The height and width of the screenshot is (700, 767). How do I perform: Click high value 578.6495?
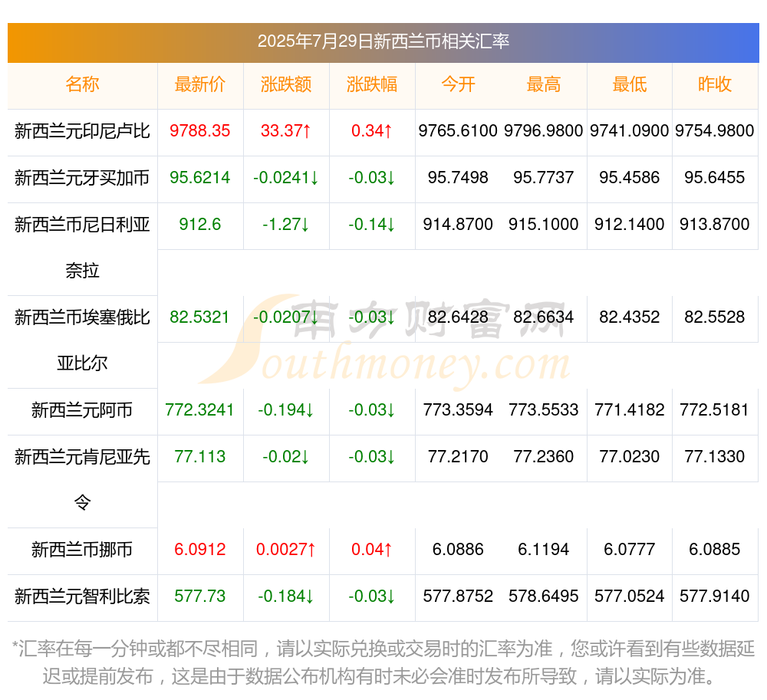(544, 596)
